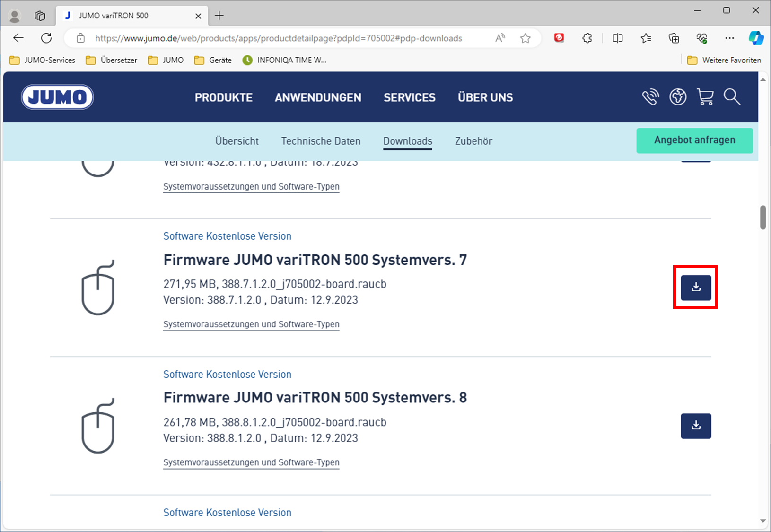Open Edge settings and more menu

[730, 38]
